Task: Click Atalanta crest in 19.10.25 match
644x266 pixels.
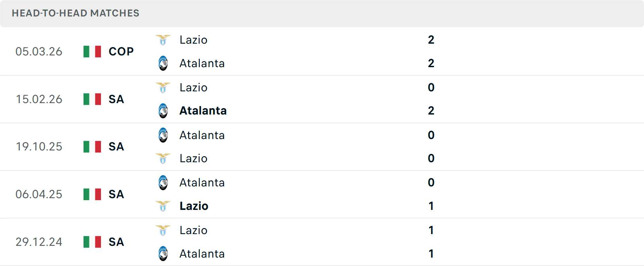Action: (x=163, y=135)
